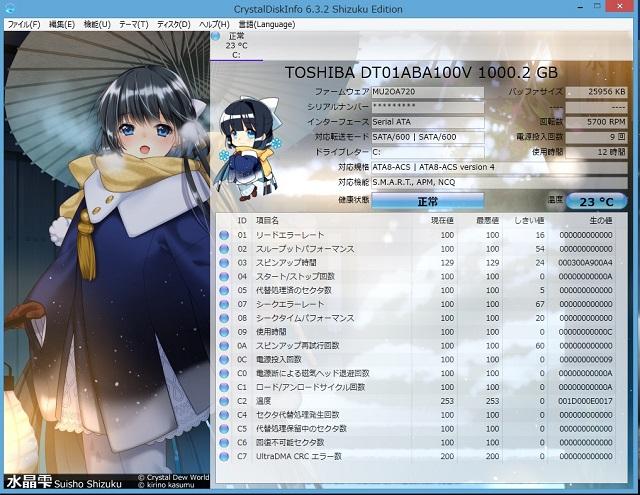Click the drive letter field C:
This screenshot has width=640, height=495.
(428, 152)
